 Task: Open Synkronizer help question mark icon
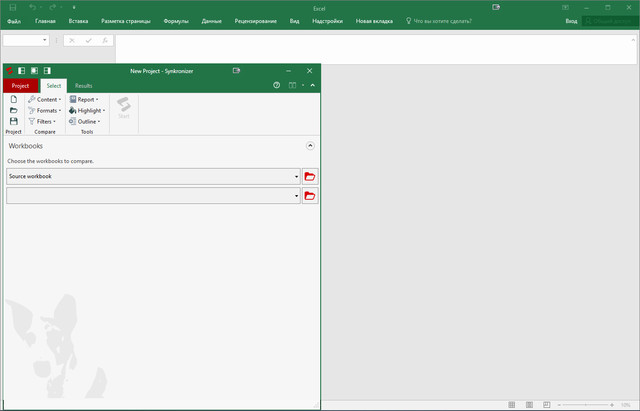(277, 86)
